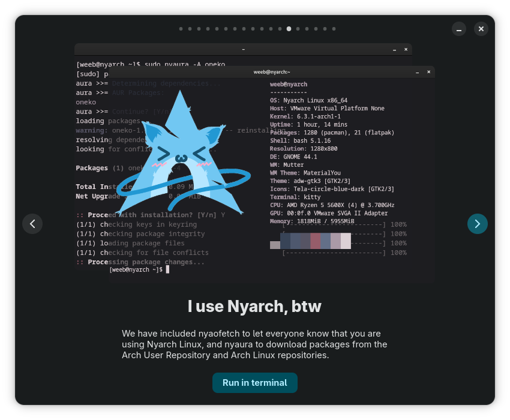Image resolution: width=510 pixels, height=420 pixels.
Task: Click the close icon of the weeb@nyarch terminal
Action: coord(428,72)
